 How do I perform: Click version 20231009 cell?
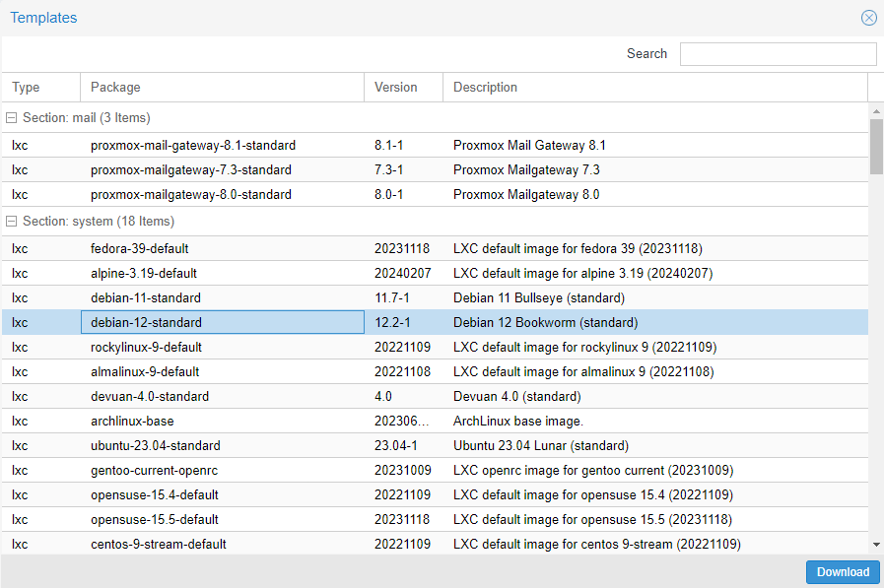[404, 471]
